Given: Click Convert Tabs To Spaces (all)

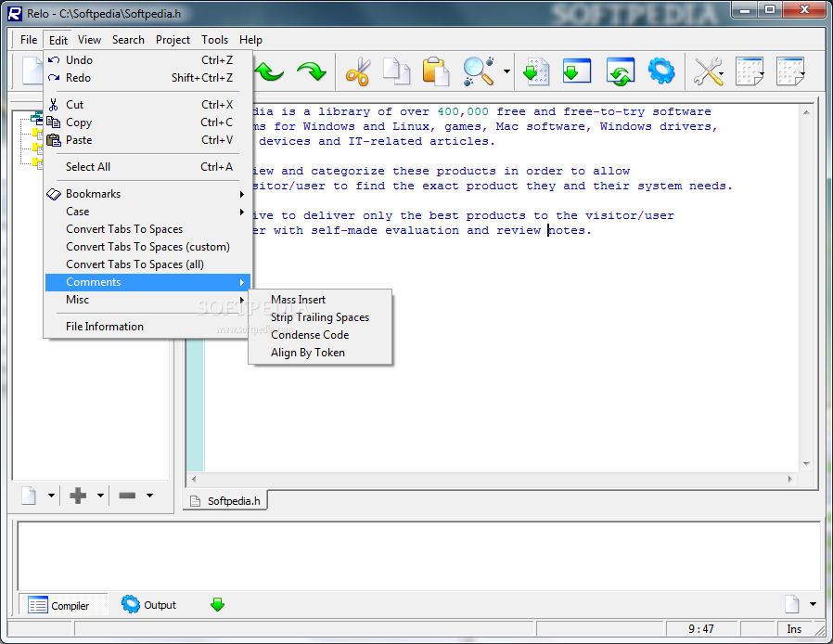Looking at the screenshot, I should click(147, 264).
